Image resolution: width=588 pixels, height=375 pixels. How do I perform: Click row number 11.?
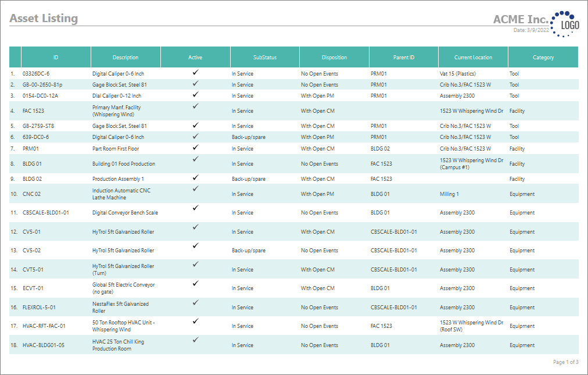(x=14, y=212)
